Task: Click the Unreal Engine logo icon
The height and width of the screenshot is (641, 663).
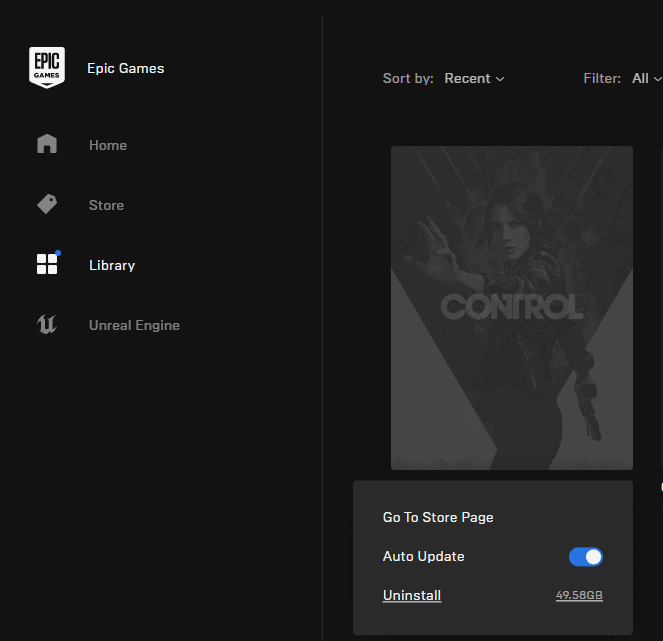Action: [47, 324]
